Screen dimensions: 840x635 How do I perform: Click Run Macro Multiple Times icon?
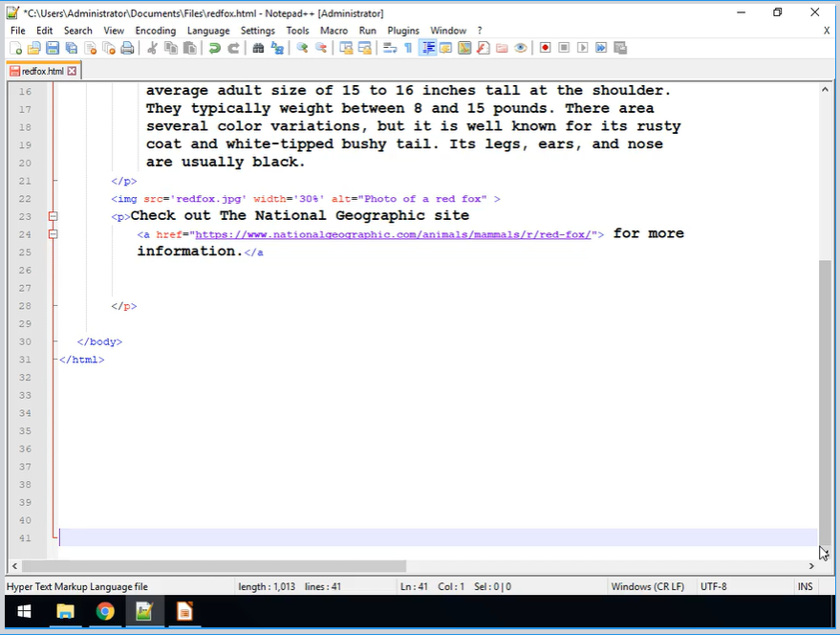pyautogui.click(x=601, y=48)
